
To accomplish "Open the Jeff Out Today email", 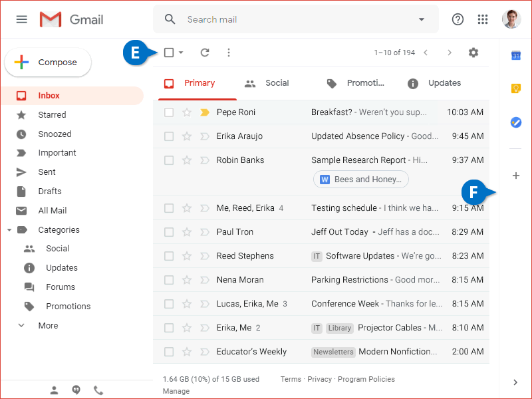I will pos(321,232).
